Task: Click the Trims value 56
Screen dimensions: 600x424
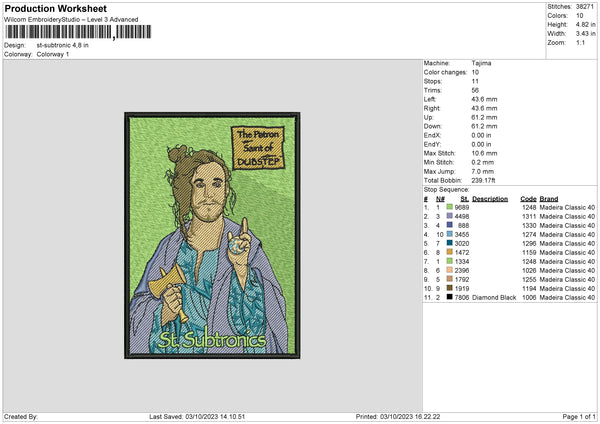Action: pos(475,90)
